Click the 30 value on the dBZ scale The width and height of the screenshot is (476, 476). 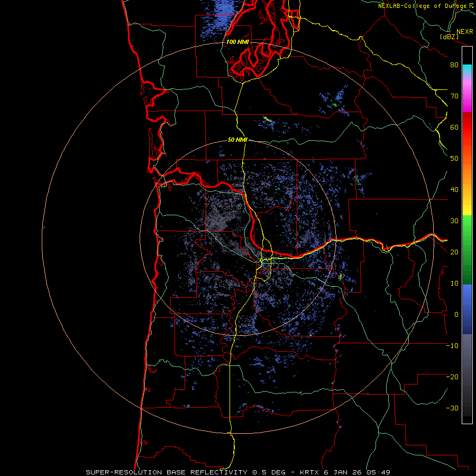click(454, 221)
